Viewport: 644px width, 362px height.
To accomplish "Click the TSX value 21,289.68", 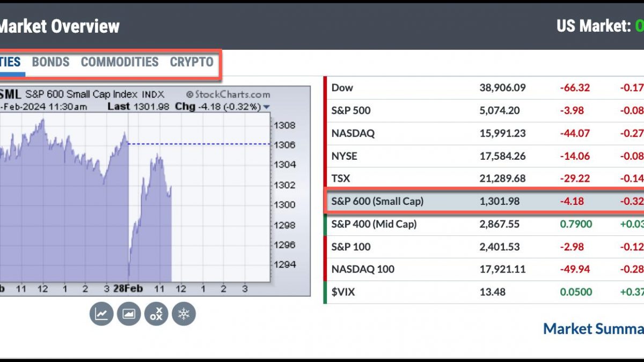I will click(502, 179).
